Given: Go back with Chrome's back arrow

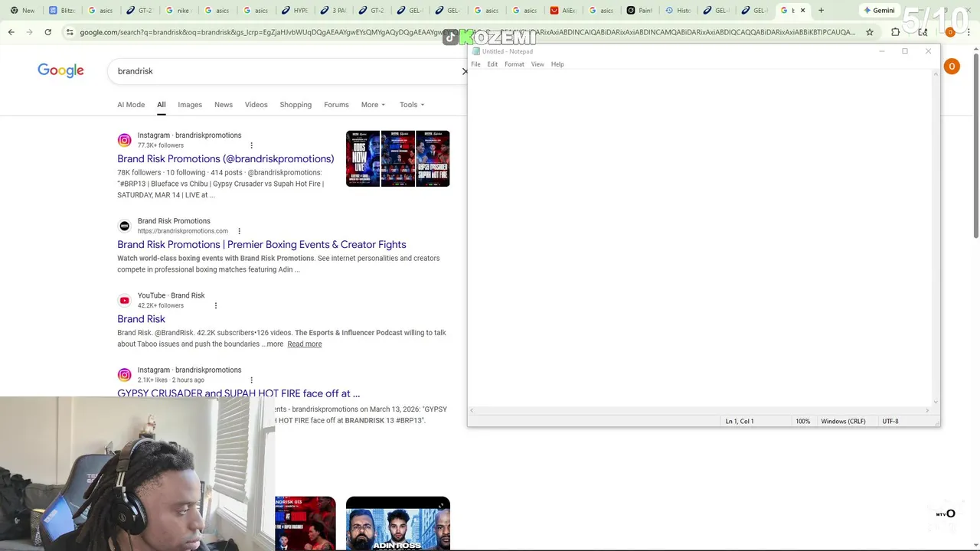Looking at the screenshot, I should (11, 32).
